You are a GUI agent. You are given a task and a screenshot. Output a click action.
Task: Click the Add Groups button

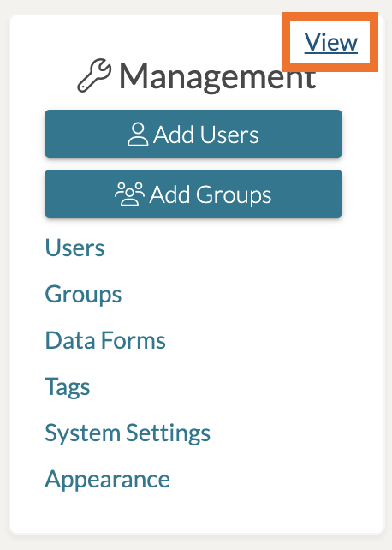[x=193, y=194]
